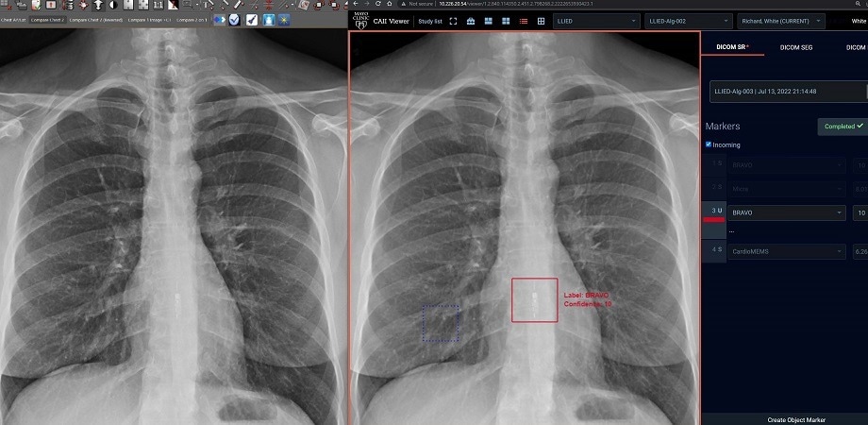Click the sun/brightness icon
This screenshot has width=868, height=425.
[x=284, y=20]
